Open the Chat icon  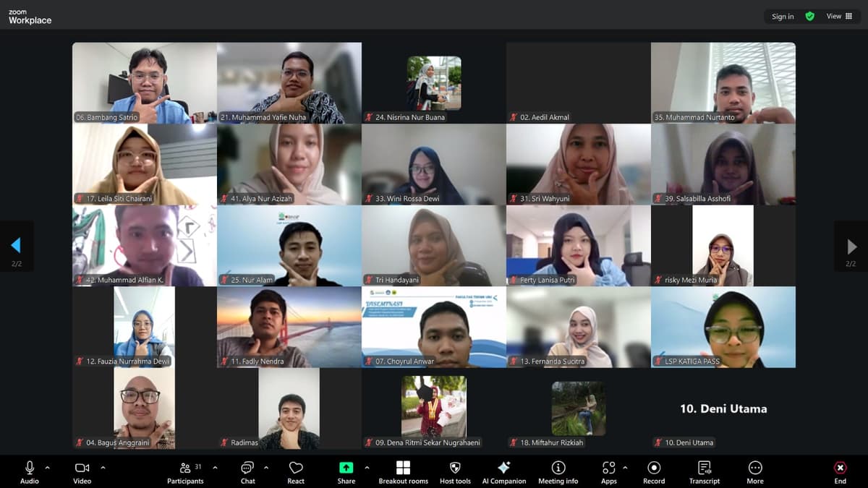[x=247, y=468]
